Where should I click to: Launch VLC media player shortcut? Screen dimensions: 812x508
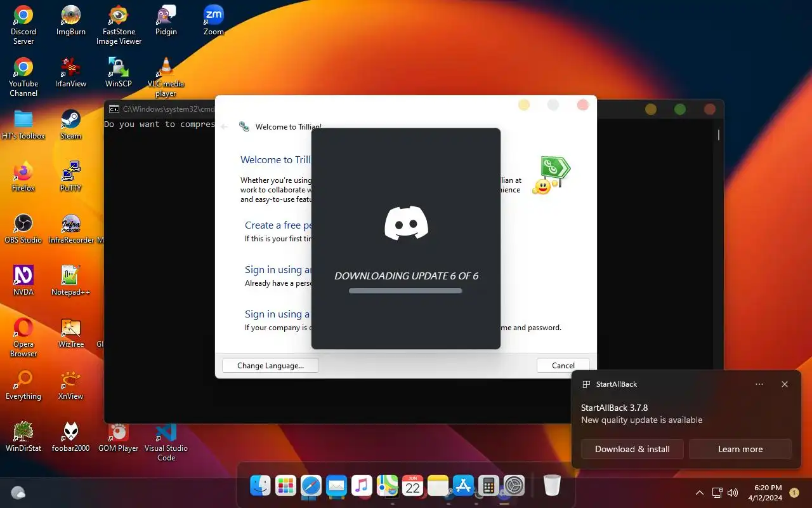pos(166,77)
